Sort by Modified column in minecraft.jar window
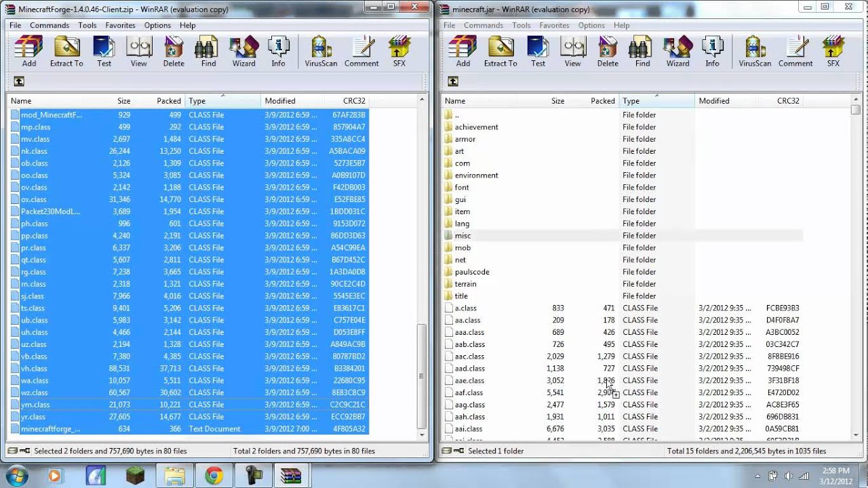The height and width of the screenshot is (488, 868). (x=726, y=101)
